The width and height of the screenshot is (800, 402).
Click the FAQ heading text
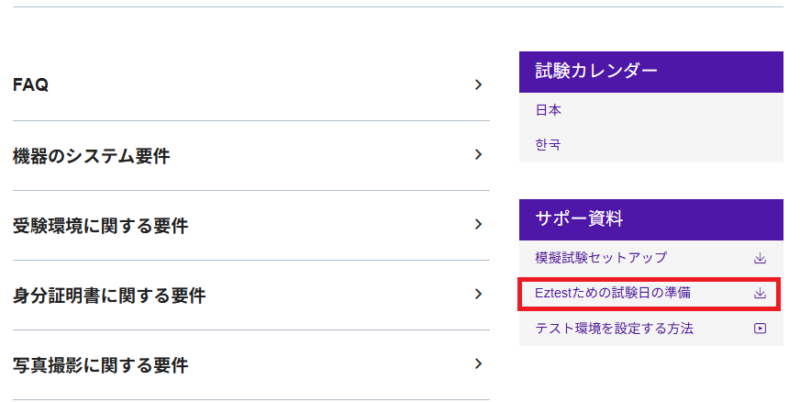coord(31,86)
